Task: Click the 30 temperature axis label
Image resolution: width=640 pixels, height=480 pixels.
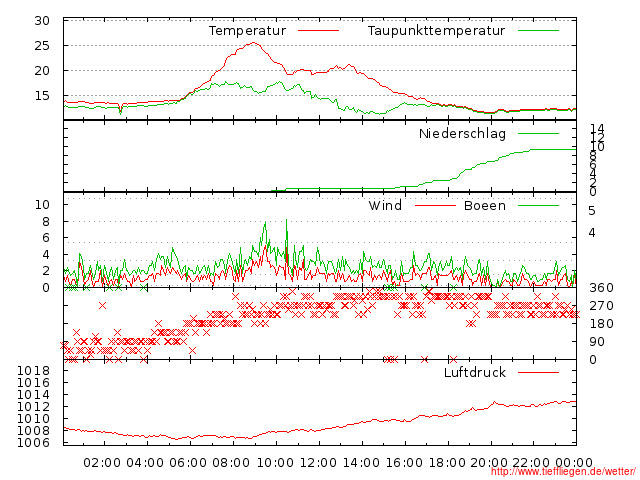Action: pyautogui.click(x=42, y=21)
